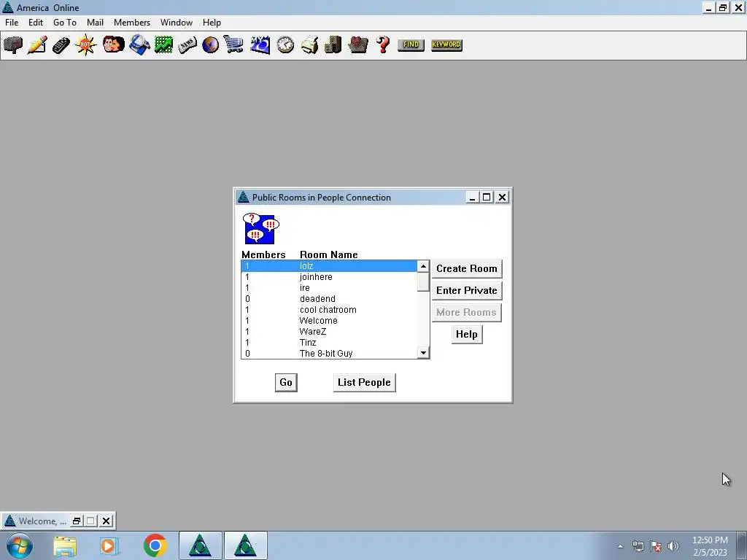Click the room list scroll down arrow
The height and width of the screenshot is (560, 747).
pyautogui.click(x=423, y=353)
